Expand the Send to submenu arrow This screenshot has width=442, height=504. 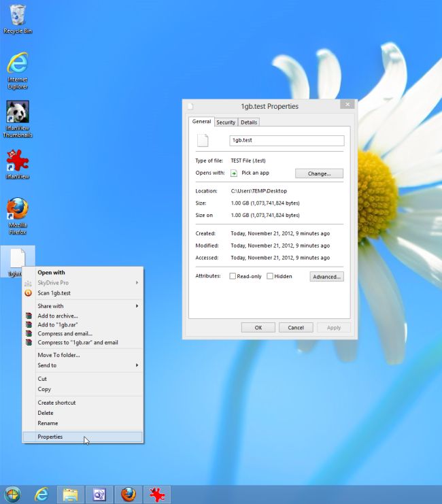pyautogui.click(x=137, y=365)
